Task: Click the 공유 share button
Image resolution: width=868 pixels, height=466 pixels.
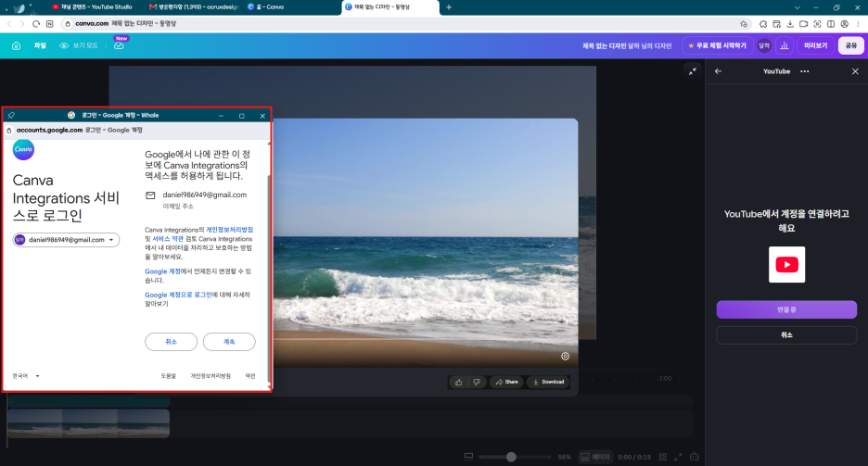Action: click(850, 46)
